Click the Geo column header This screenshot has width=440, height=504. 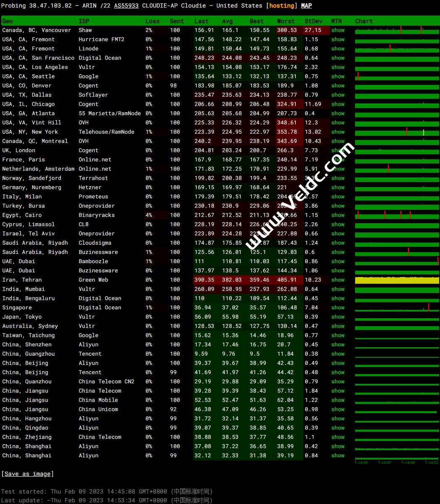point(8,21)
